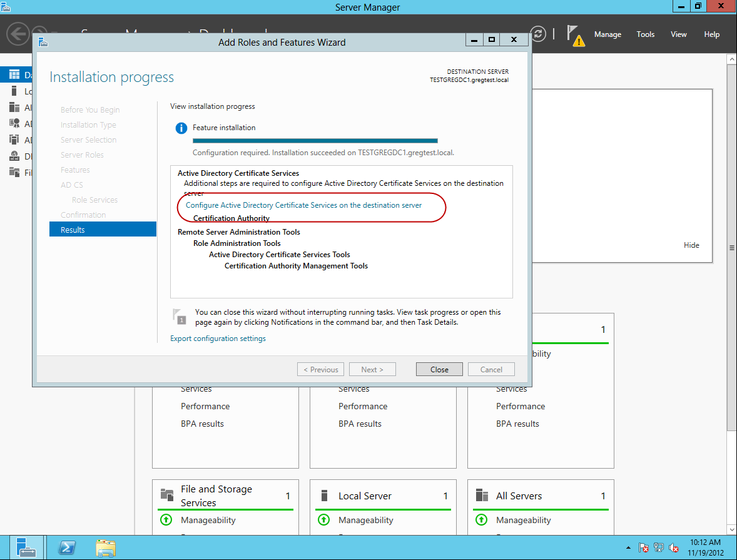Launch PowerShell from the taskbar
The image size is (737, 560).
pyautogui.click(x=67, y=547)
